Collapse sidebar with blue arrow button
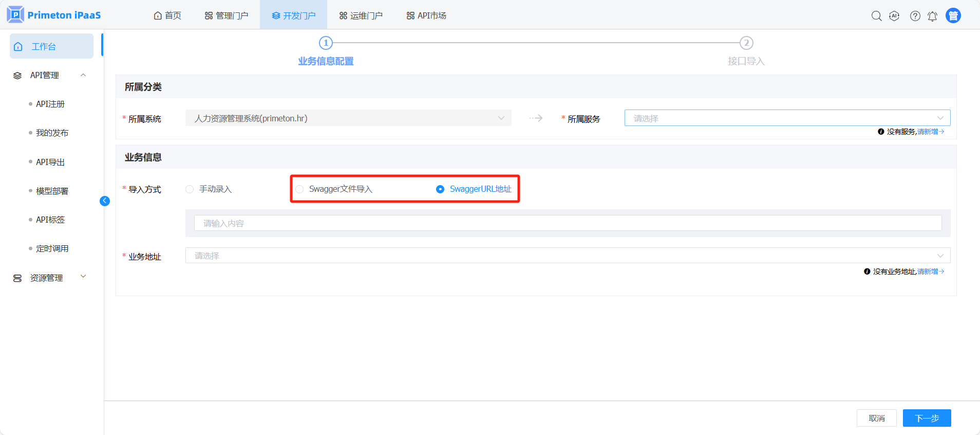This screenshot has height=435, width=980. pos(105,201)
